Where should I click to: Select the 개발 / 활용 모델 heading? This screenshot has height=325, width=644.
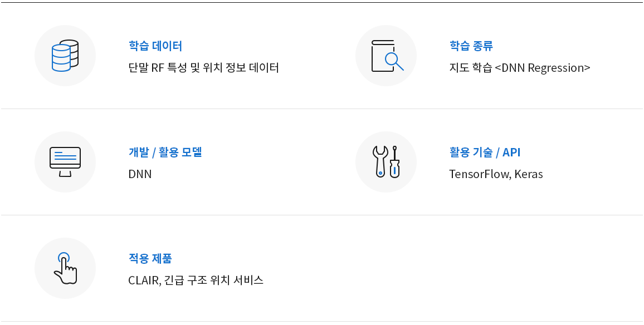165,152
